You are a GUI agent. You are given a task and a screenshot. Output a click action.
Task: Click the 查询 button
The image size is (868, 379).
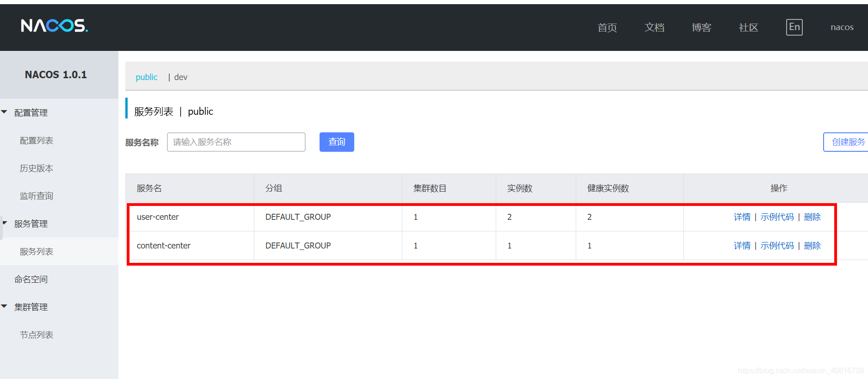point(337,142)
